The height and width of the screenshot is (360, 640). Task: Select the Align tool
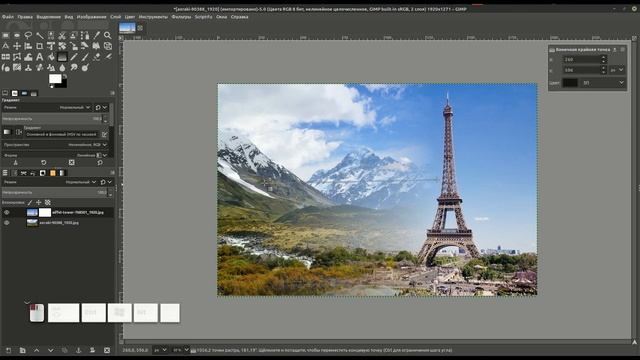pyautogui.click(x=28, y=46)
